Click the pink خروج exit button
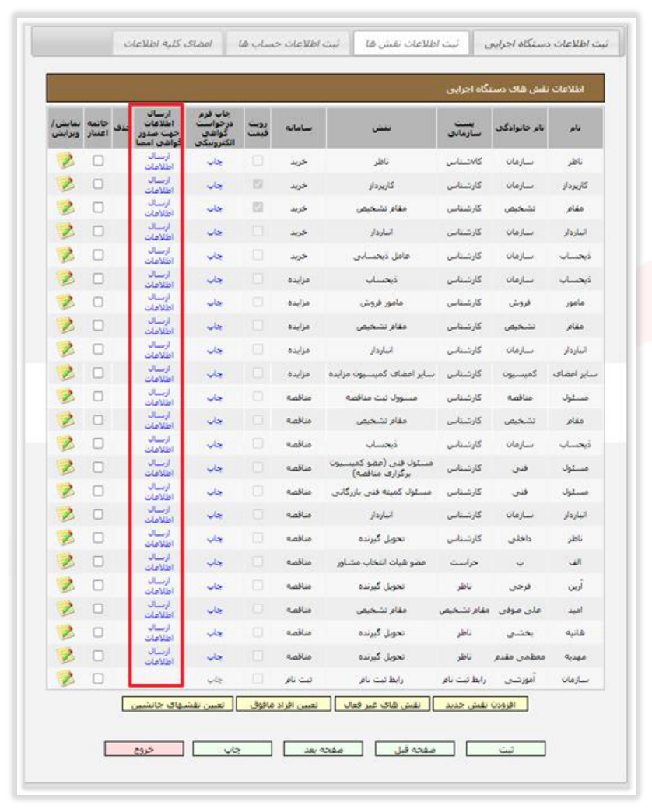 [x=144, y=749]
